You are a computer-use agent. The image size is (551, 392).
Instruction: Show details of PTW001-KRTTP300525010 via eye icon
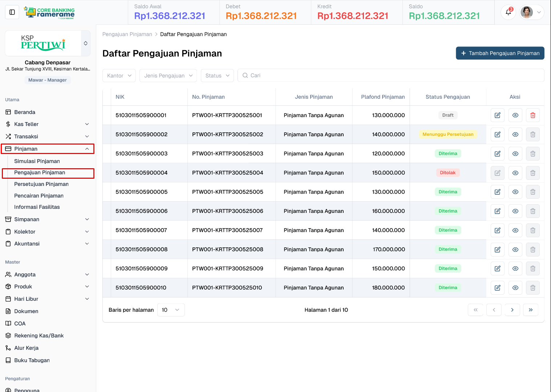[x=515, y=287]
